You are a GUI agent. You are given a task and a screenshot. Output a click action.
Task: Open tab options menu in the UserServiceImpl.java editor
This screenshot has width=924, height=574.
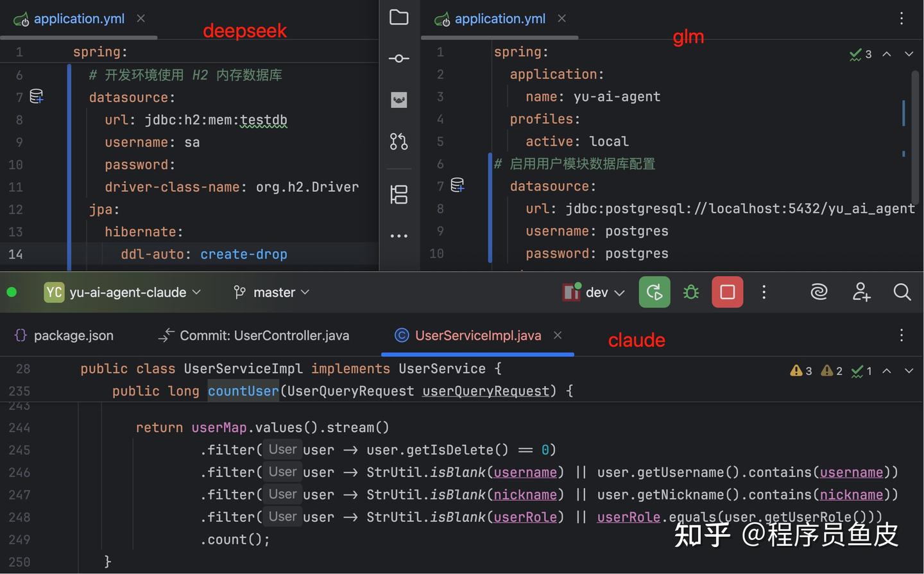click(902, 335)
